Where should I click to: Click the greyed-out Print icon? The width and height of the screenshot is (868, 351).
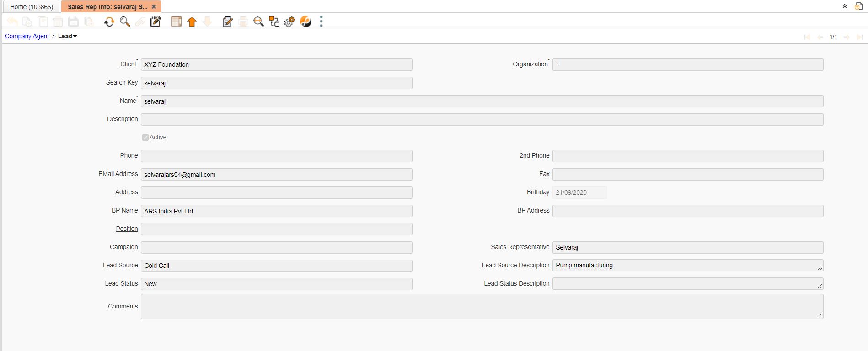coord(243,21)
